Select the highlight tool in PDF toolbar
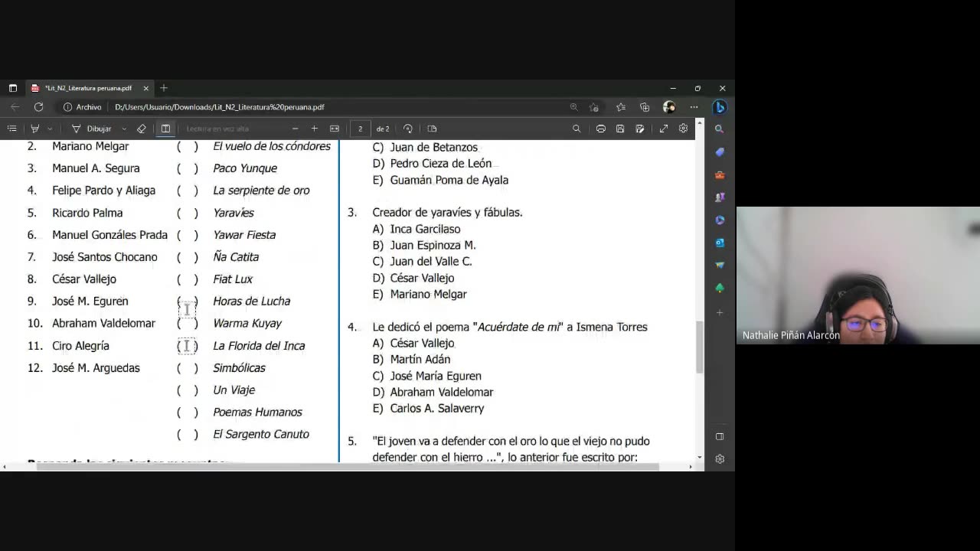 [x=35, y=129]
